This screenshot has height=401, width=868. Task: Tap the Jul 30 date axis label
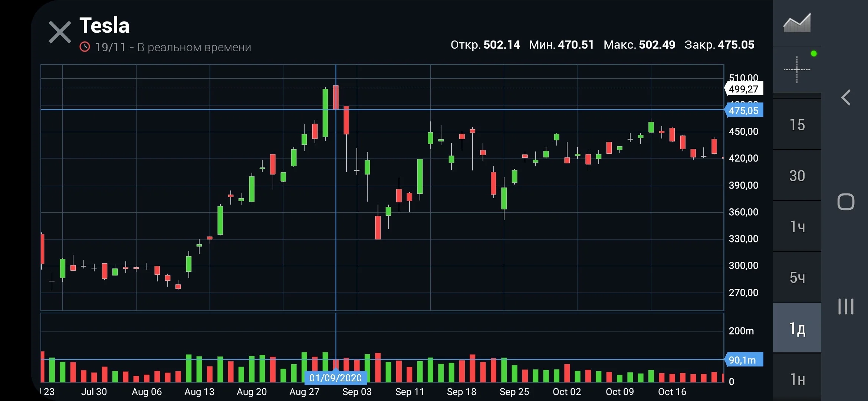pyautogui.click(x=94, y=392)
